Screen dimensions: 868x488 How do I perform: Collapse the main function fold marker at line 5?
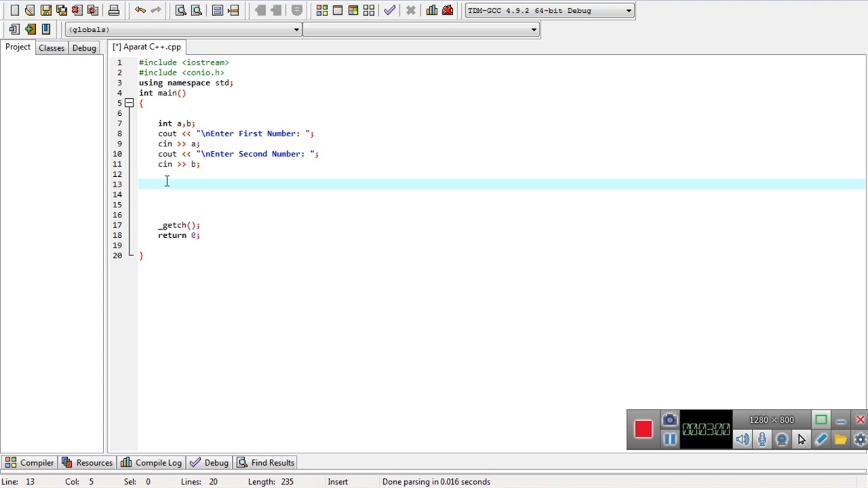pyautogui.click(x=129, y=103)
